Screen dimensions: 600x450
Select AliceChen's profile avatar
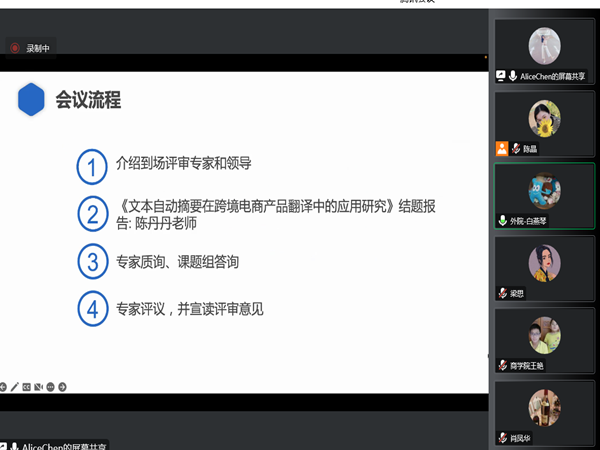545,46
